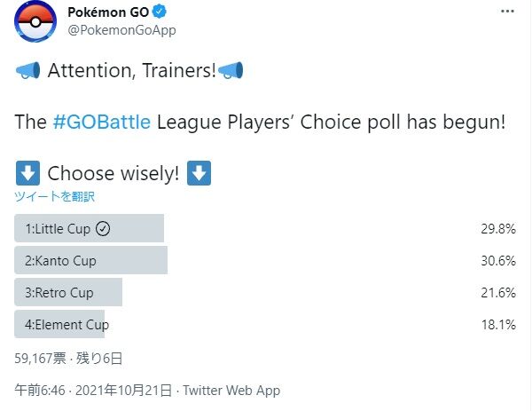Screen dimensions: 532x411
Task: Open the Pokémon GO profile name
Action: [x=109, y=13]
